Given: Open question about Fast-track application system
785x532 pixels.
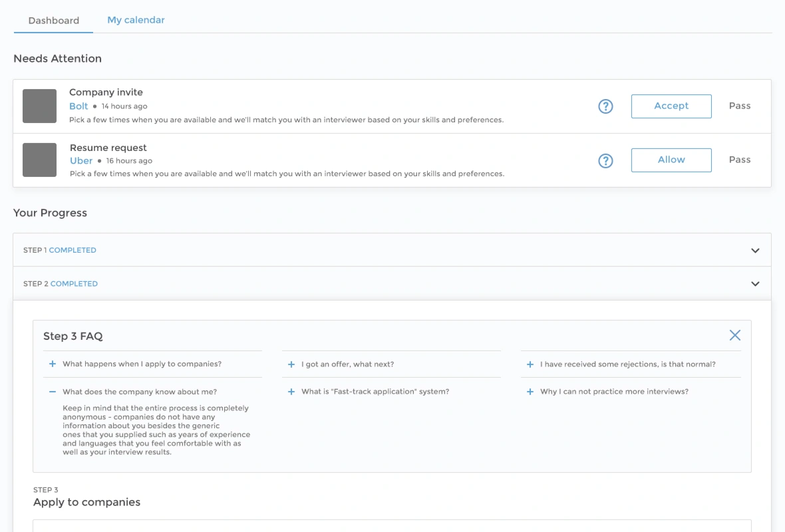Looking at the screenshot, I should pos(375,392).
